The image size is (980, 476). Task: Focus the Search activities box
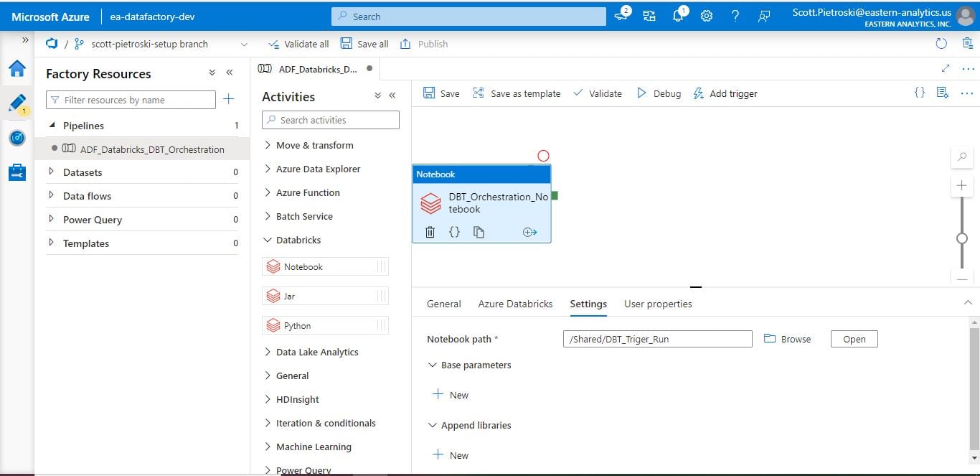pyautogui.click(x=331, y=120)
